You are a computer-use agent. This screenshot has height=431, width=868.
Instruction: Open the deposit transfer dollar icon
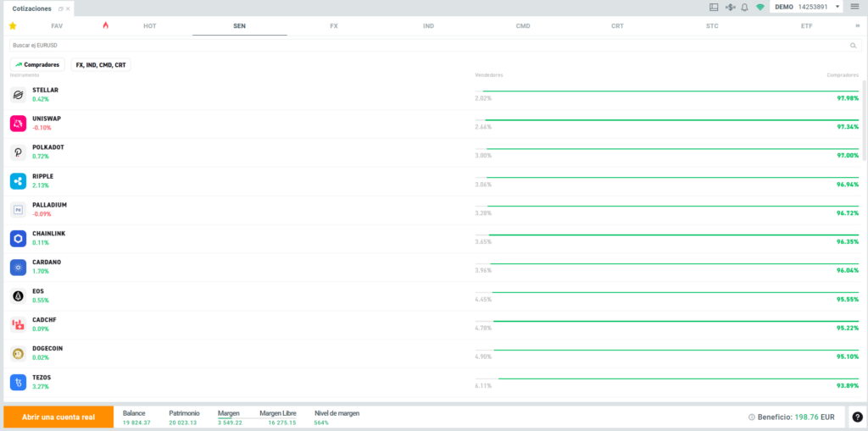pos(730,7)
